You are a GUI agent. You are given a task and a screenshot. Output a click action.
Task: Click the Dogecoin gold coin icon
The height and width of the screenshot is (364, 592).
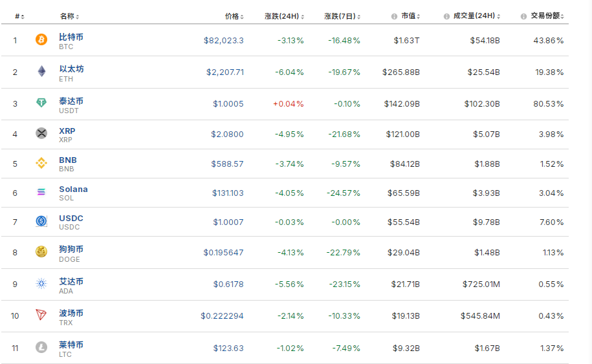pos(41,252)
